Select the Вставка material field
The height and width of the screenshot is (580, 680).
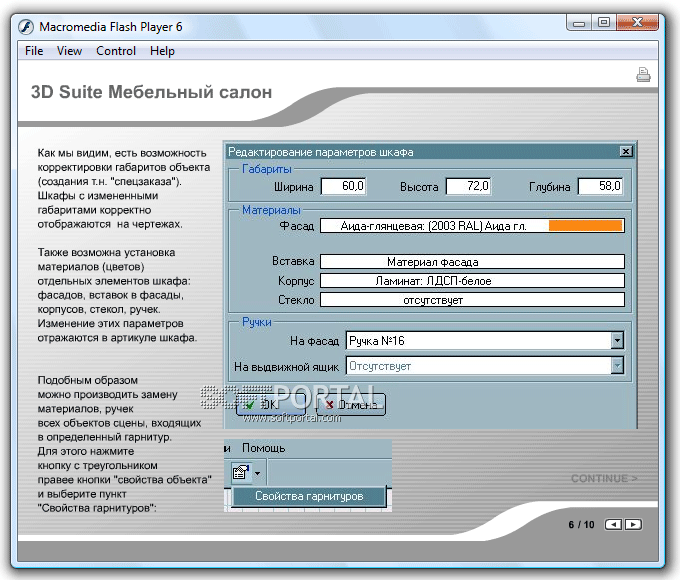[472, 262]
